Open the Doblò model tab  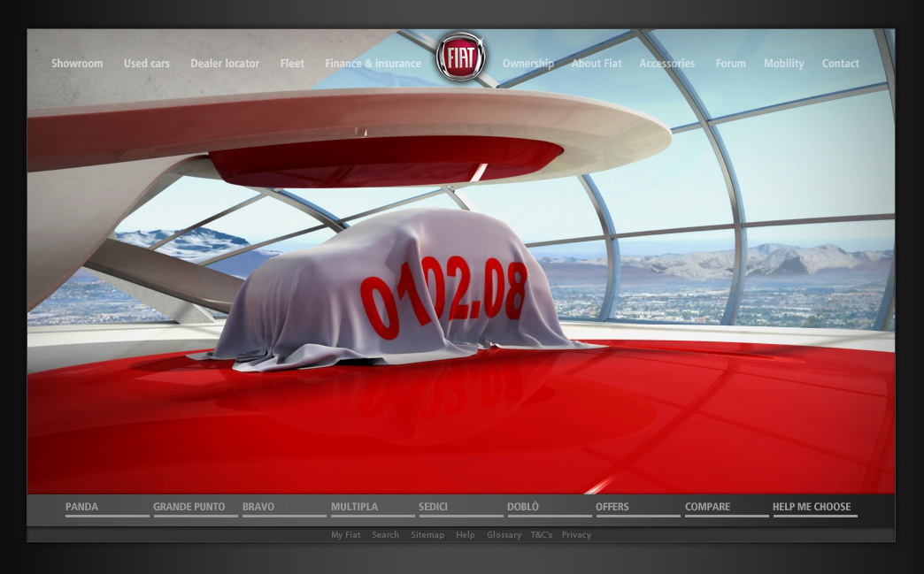(x=550, y=509)
